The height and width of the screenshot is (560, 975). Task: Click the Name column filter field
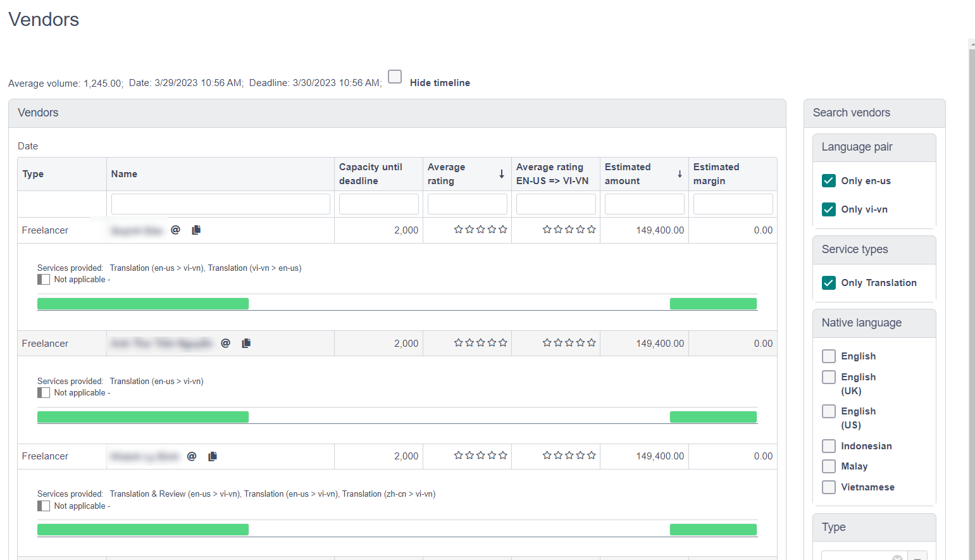[x=221, y=204]
